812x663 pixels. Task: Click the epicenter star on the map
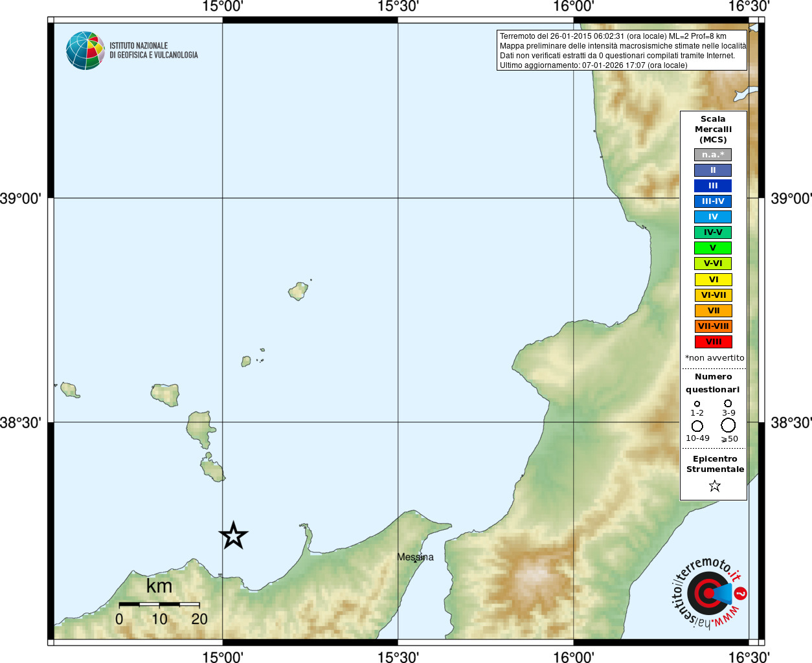click(233, 535)
